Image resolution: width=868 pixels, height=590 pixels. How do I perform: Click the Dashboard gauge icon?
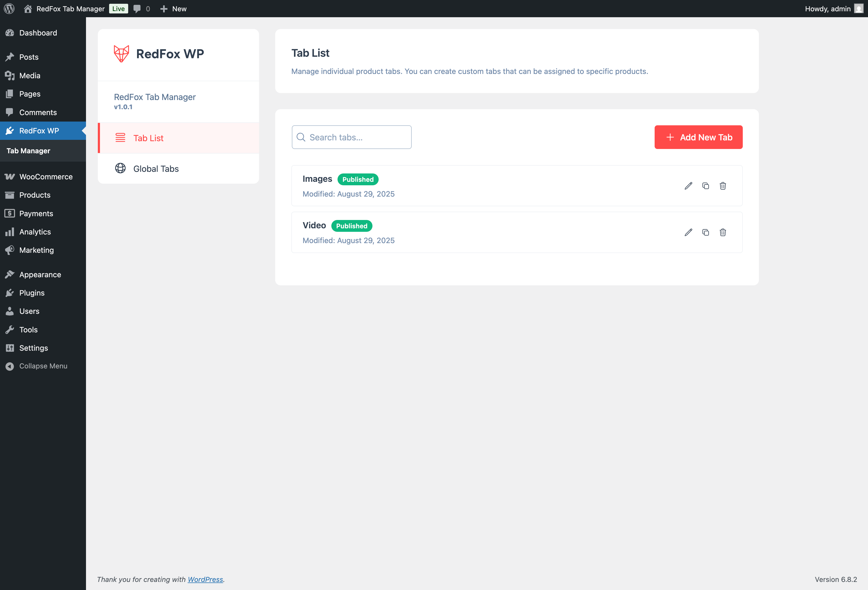pos(10,33)
